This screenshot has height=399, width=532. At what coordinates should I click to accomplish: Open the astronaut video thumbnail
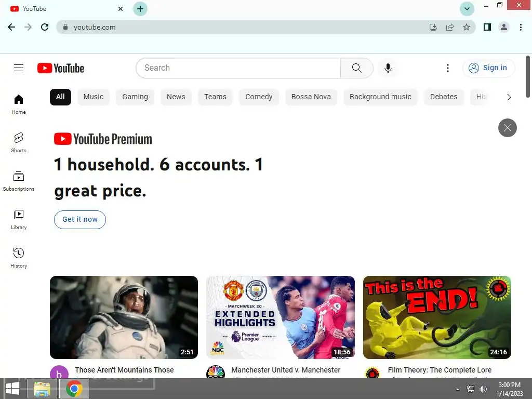(124, 317)
